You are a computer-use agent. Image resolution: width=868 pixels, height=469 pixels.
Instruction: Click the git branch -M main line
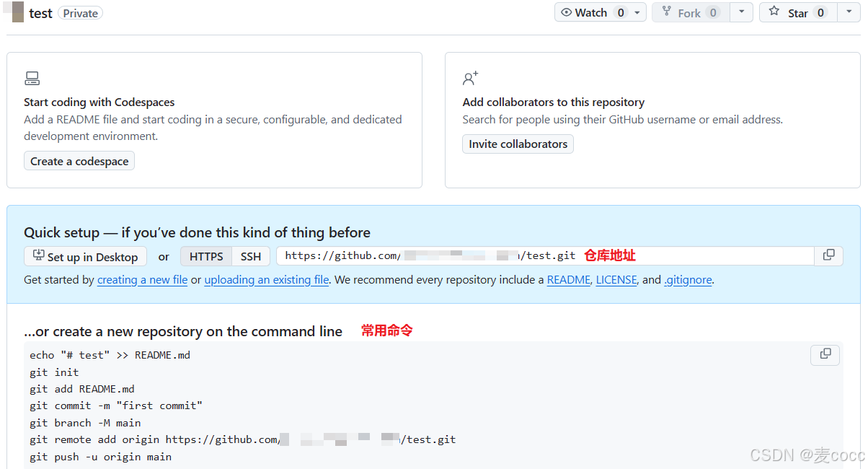coord(85,423)
